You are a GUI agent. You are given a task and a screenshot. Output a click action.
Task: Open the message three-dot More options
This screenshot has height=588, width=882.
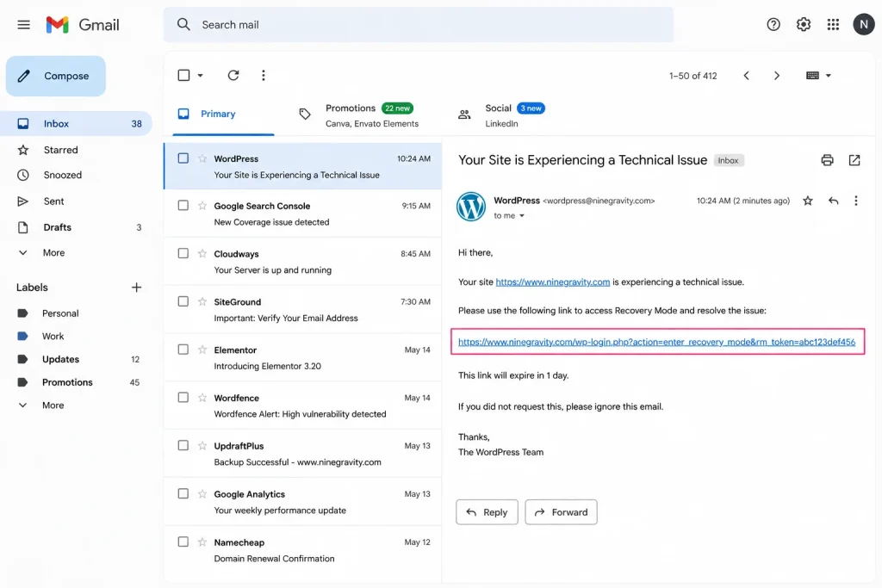[x=855, y=201]
